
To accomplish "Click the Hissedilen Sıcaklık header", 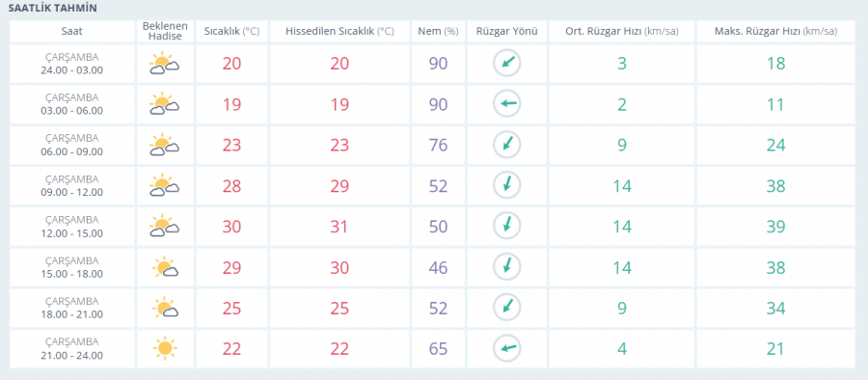I will pyautogui.click(x=339, y=32).
